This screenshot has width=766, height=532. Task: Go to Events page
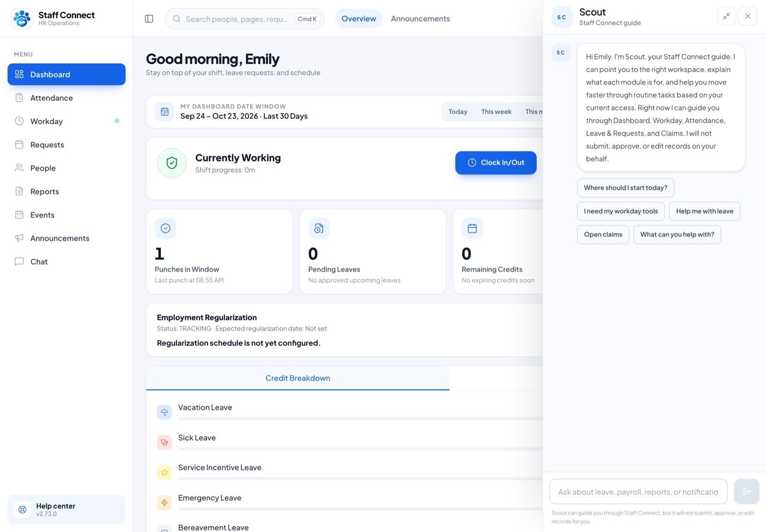click(67, 215)
